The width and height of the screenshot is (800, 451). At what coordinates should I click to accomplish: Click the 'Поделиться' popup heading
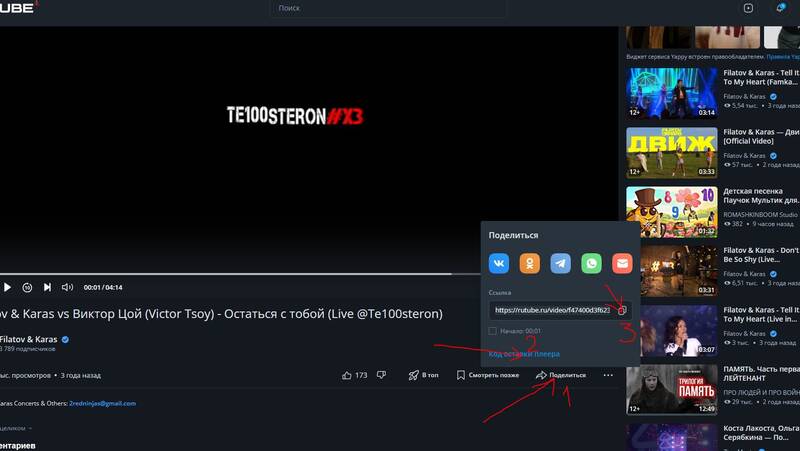(513, 235)
